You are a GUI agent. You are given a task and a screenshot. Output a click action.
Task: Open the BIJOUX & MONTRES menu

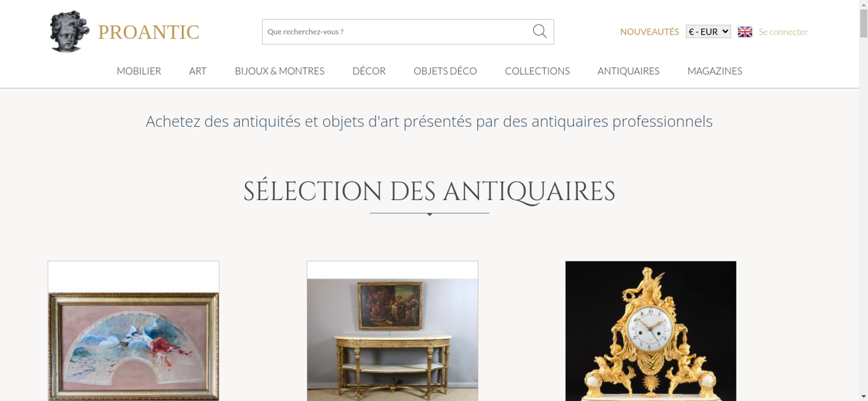click(x=279, y=71)
